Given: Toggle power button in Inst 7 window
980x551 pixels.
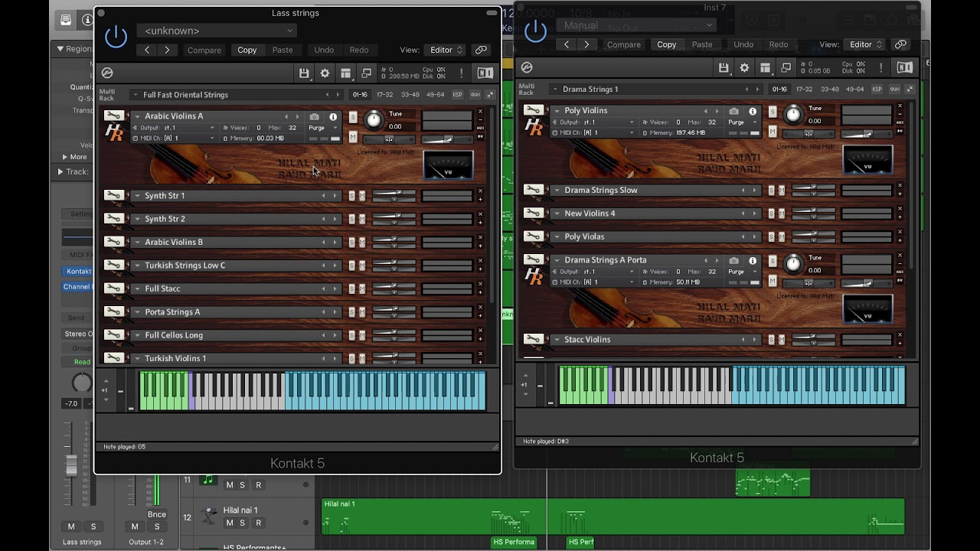Looking at the screenshot, I should (536, 31).
